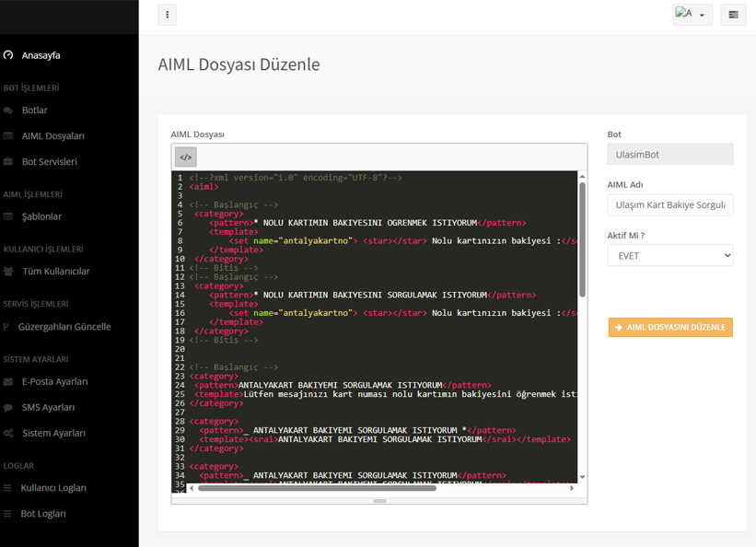Open the Aktif Mi dropdown showing EVET
The image size is (756, 547).
pos(669,255)
